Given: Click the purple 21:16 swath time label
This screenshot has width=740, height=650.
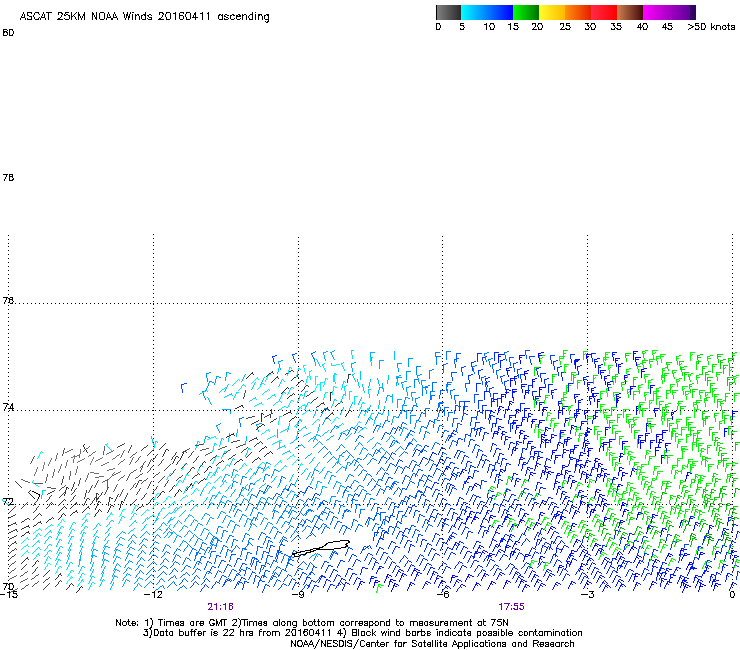Looking at the screenshot, I should point(220,607).
